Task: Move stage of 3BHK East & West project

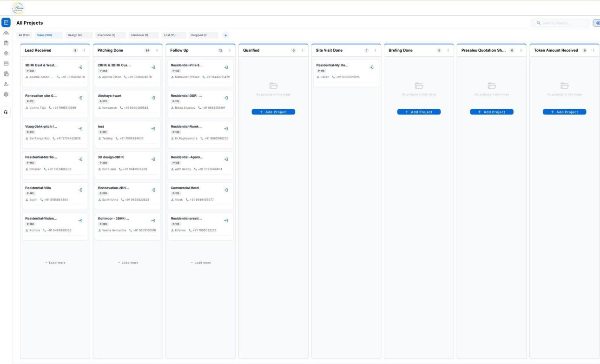Action: [x=80, y=67]
